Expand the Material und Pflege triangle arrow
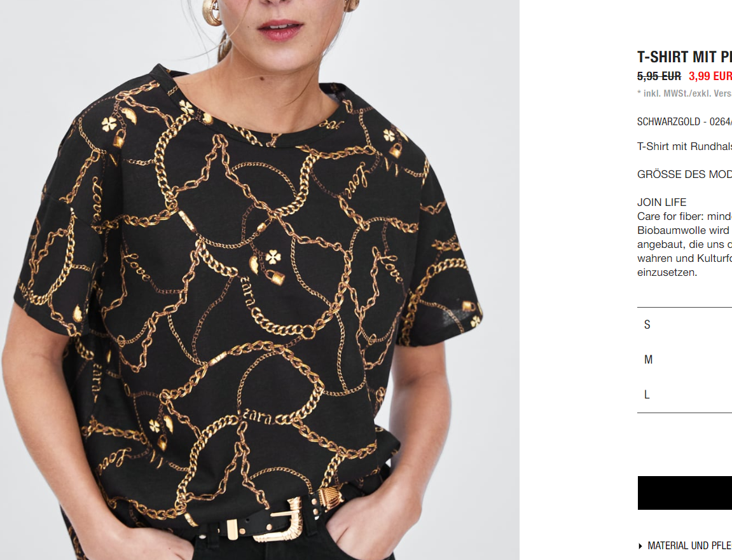 click(x=640, y=546)
